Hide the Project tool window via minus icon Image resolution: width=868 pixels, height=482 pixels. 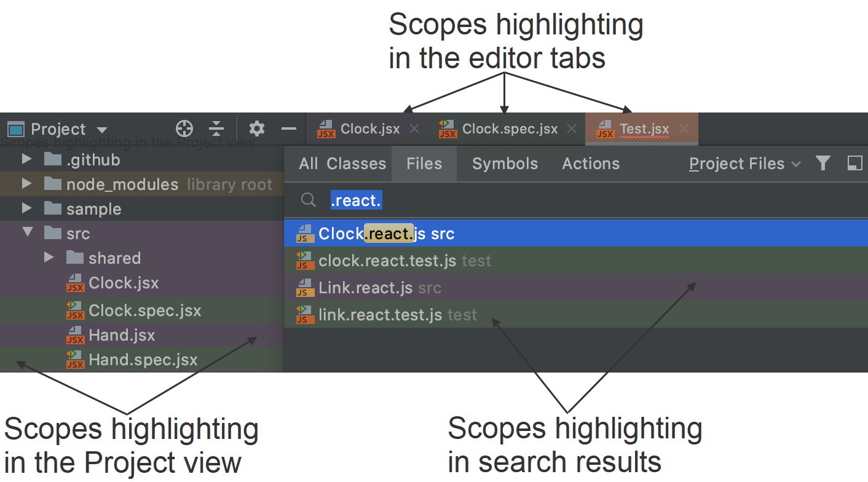(x=288, y=128)
